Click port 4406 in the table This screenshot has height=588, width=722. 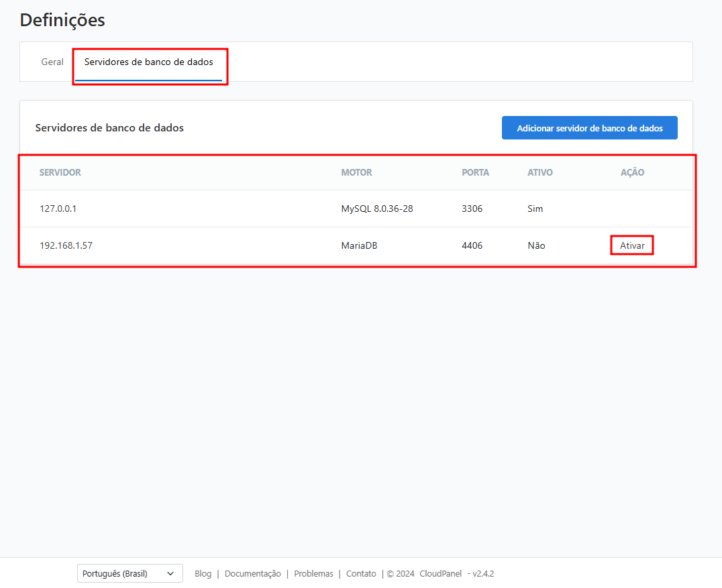pyautogui.click(x=472, y=245)
